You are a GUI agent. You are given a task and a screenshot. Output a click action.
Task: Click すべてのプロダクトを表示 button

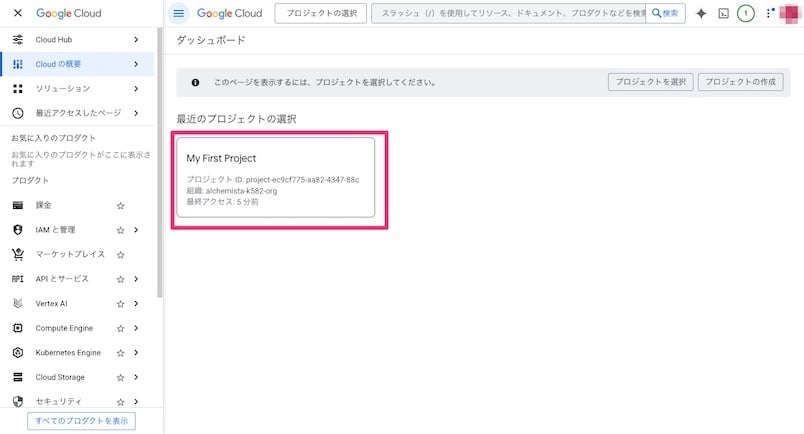coord(81,421)
